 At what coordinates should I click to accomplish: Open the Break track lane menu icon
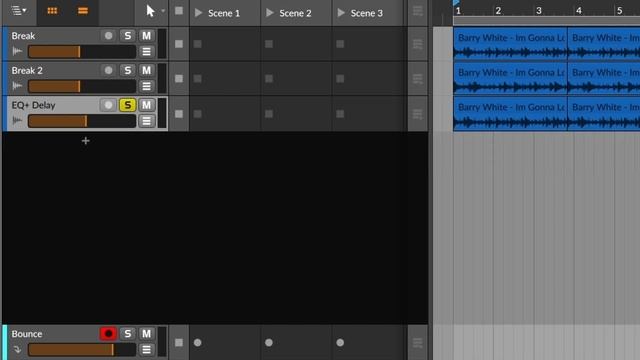(x=147, y=52)
